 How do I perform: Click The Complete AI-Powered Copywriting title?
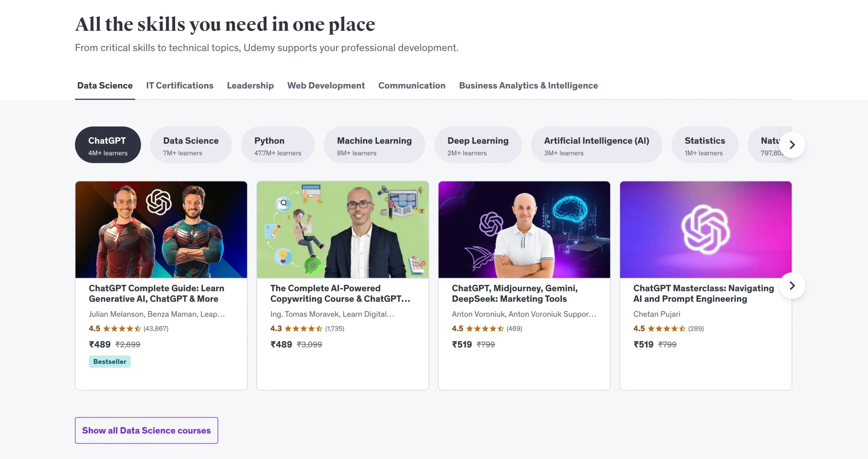pyautogui.click(x=340, y=293)
